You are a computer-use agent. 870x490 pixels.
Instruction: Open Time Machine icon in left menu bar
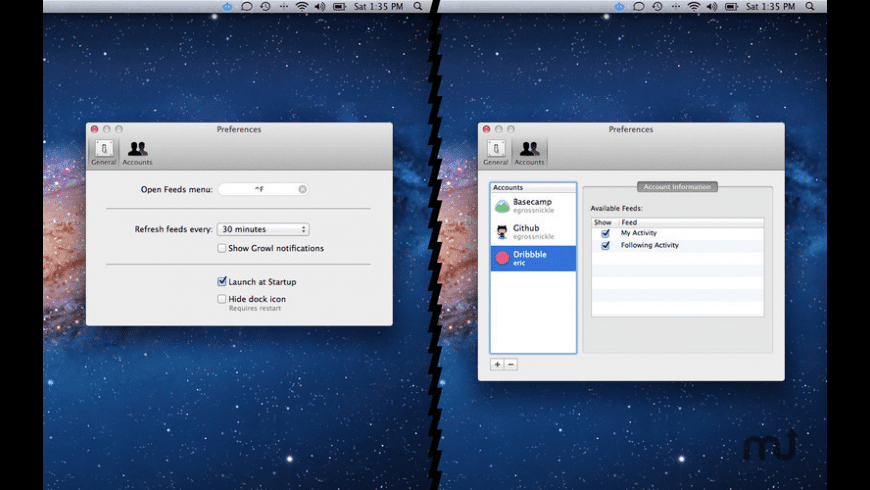265,7
